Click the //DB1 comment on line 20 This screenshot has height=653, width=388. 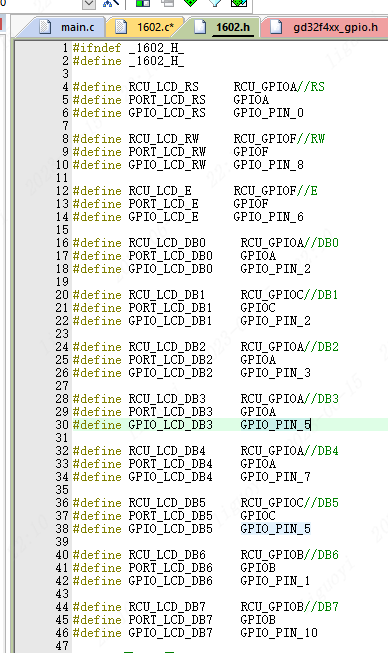click(x=321, y=295)
